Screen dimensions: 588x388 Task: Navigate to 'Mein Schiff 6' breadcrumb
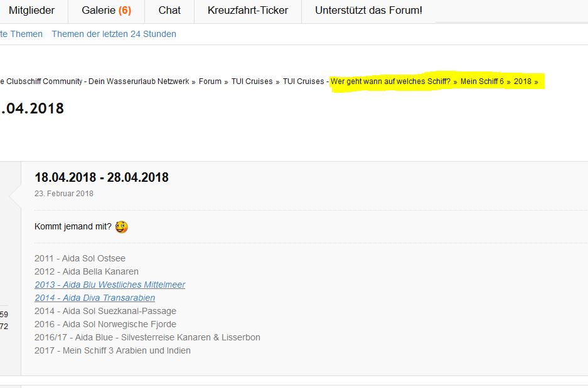point(482,81)
